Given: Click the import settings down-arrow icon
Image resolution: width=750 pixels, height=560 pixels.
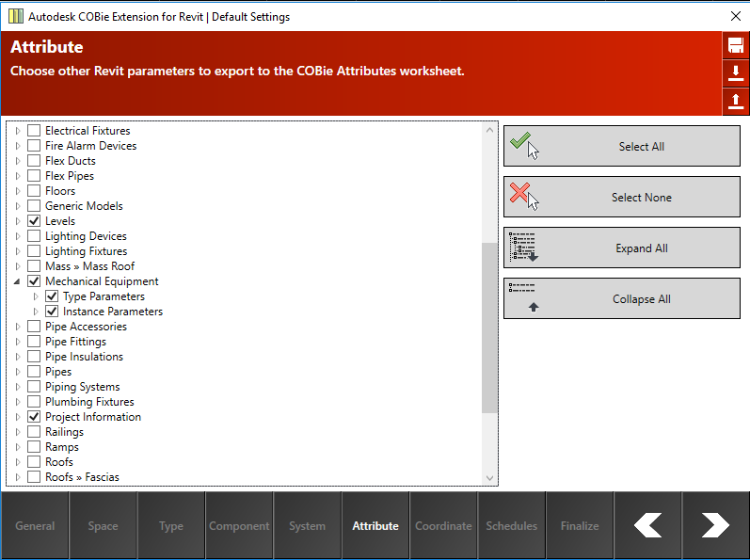Looking at the screenshot, I should pyautogui.click(x=736, y=73).
